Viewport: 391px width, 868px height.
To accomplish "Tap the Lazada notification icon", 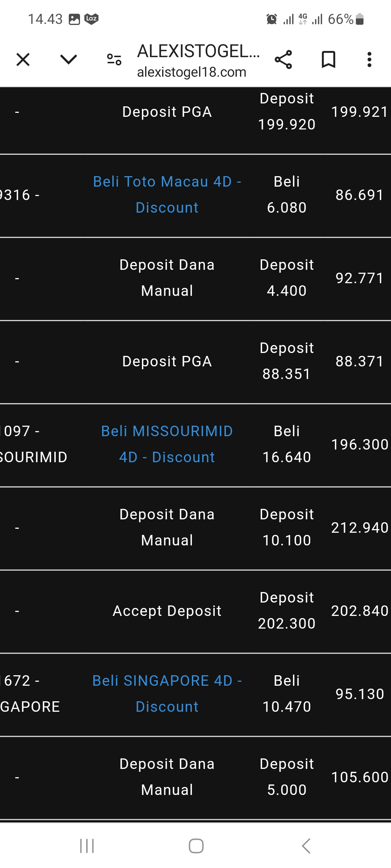I will pos(91,19).
